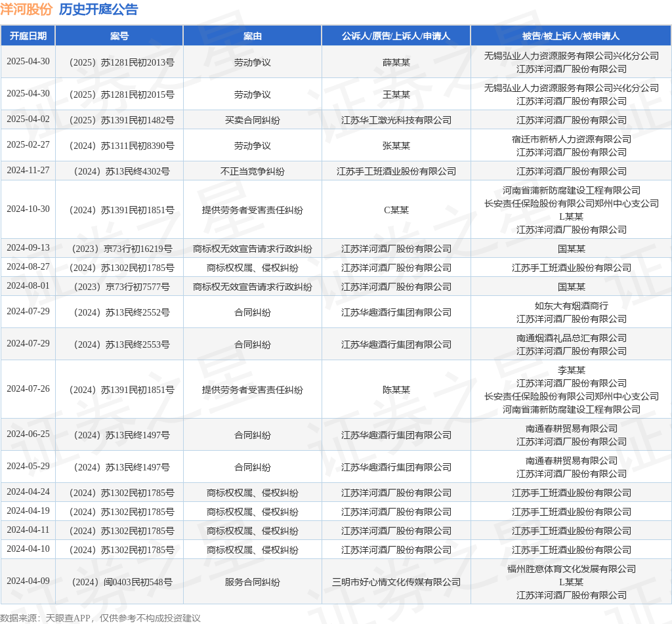Click defendant 福州胜意体育文化发展有限公司

(x=572, y=569)
